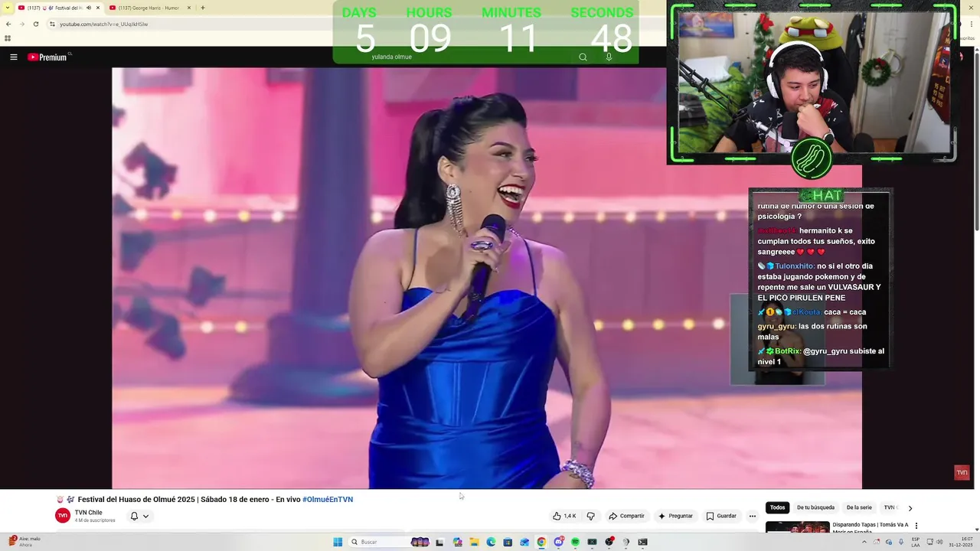Image resolution: width=980 pixels, height=551 pixels.
Task: Select the 'De la serie' chip
Action: (x=859, y=507)
